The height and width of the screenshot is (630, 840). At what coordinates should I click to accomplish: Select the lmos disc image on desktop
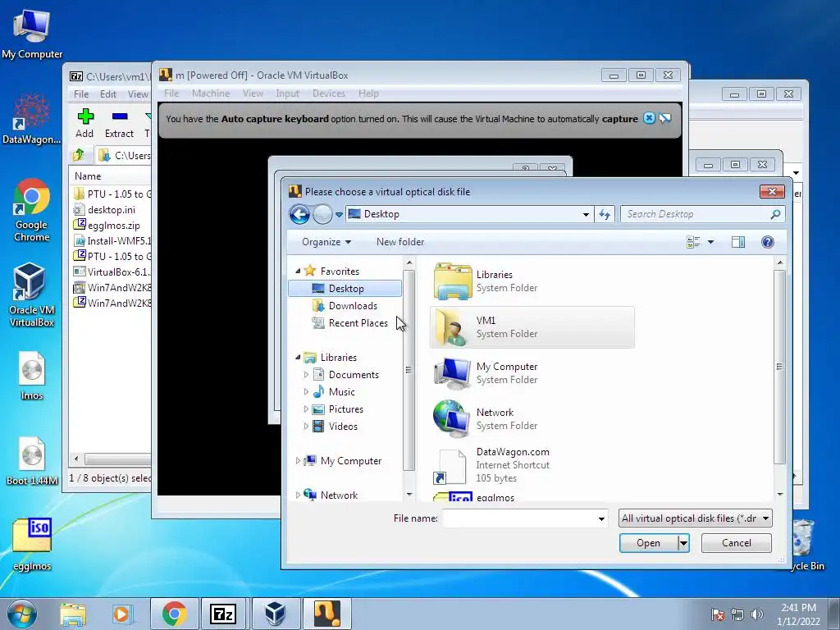[x=32, y=376]
